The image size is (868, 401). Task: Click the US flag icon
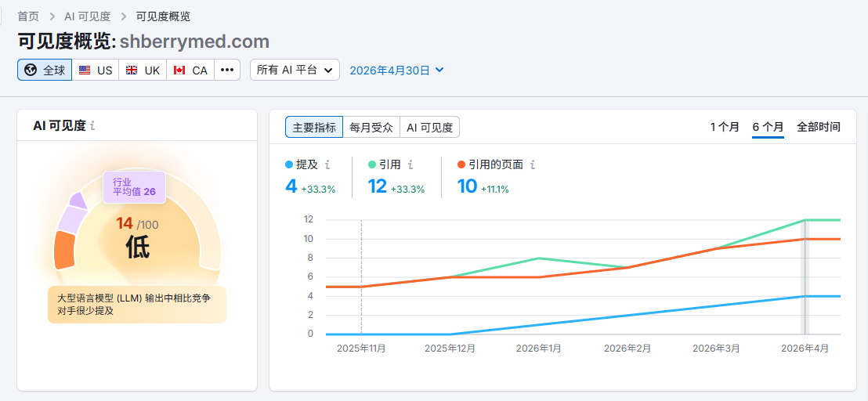pos(85,70)
